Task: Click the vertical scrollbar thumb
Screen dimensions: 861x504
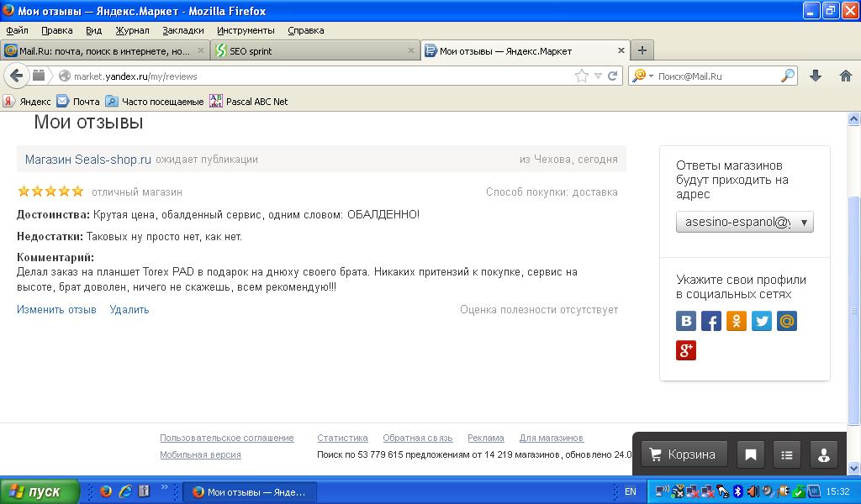Action: [x=853, y=311]
